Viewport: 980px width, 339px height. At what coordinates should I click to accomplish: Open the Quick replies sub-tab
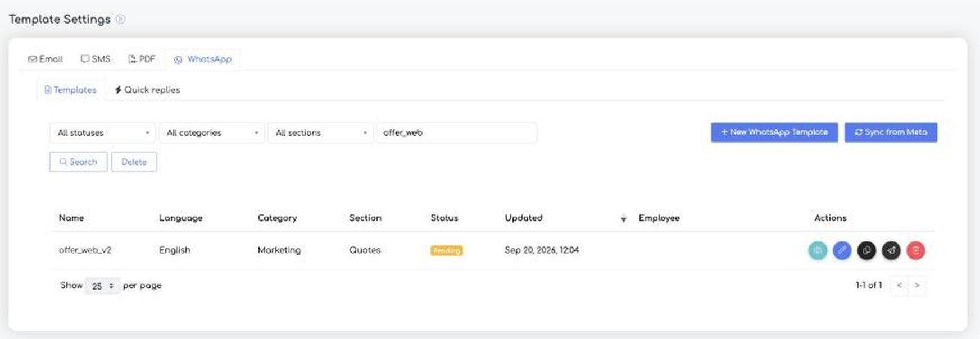[147, 90]
